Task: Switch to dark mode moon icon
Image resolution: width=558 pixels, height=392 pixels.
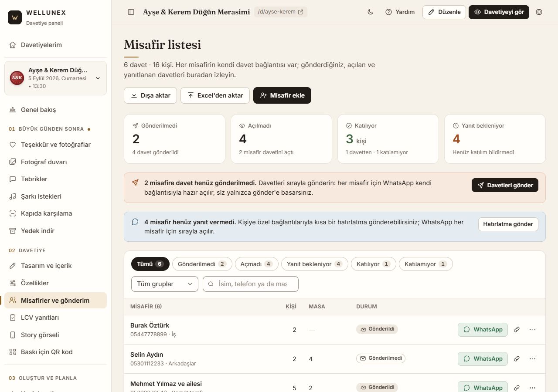Action: (371, 12)
